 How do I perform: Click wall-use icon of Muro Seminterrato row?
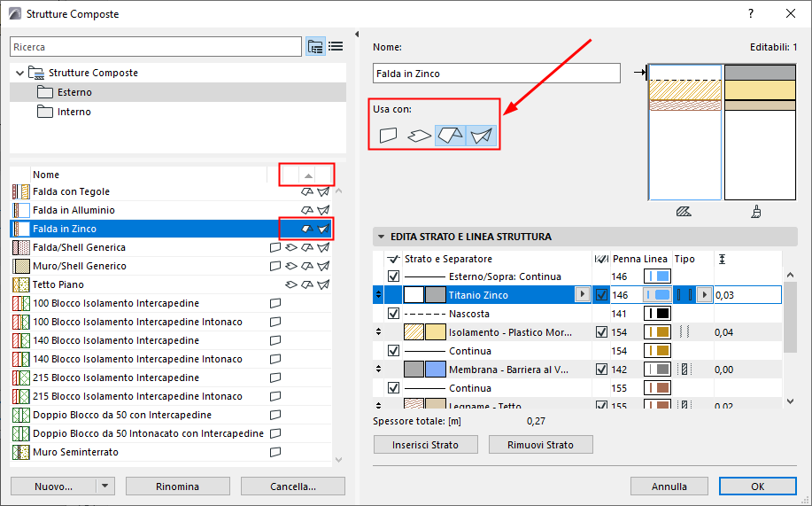[x=275, y=452]
